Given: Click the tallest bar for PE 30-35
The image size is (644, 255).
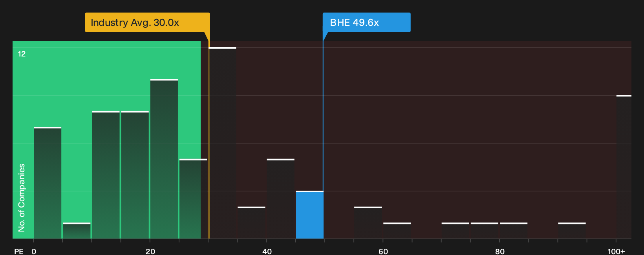Looking at the screenshot, I should [x=222, y=143].
